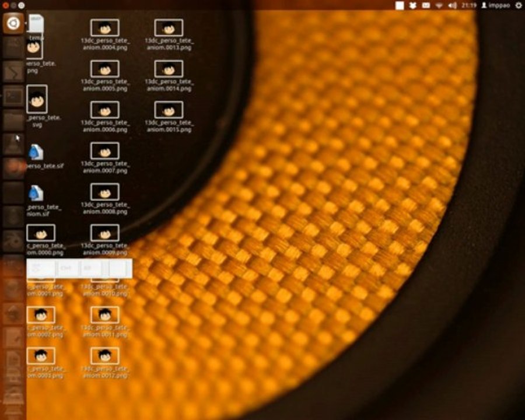Close the window using red close button
The height and width of the screenshot is (420, 525).
[x=4, y=5]
